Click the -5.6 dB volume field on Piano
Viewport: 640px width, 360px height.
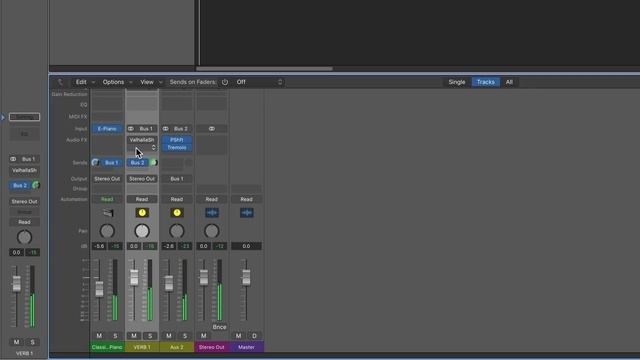tap(99, 246)
